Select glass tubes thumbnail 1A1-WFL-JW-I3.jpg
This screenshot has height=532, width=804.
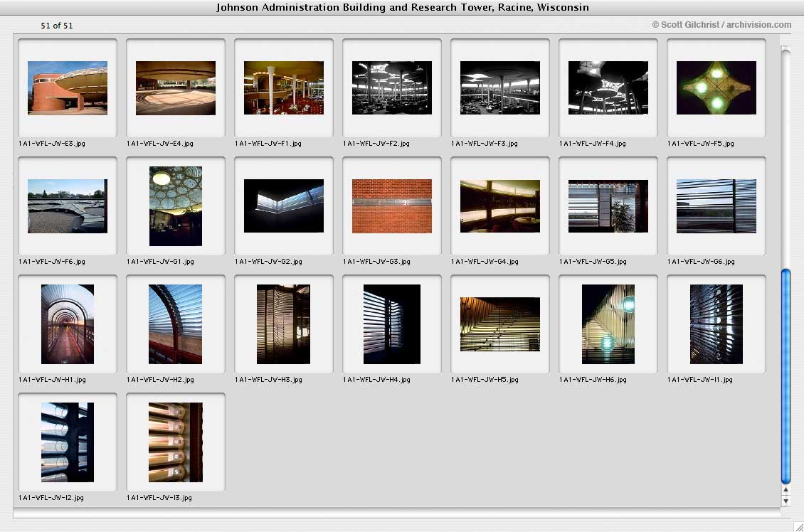coord(176,442)
